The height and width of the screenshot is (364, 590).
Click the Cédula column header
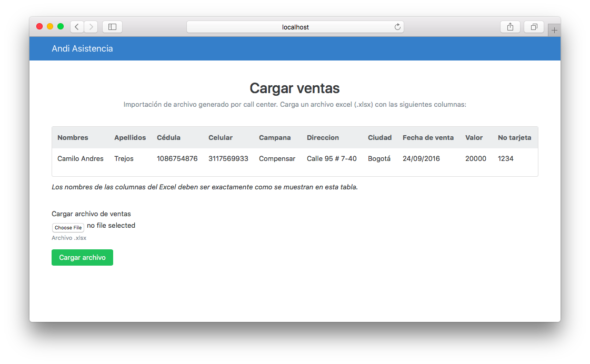coord(168,138)
